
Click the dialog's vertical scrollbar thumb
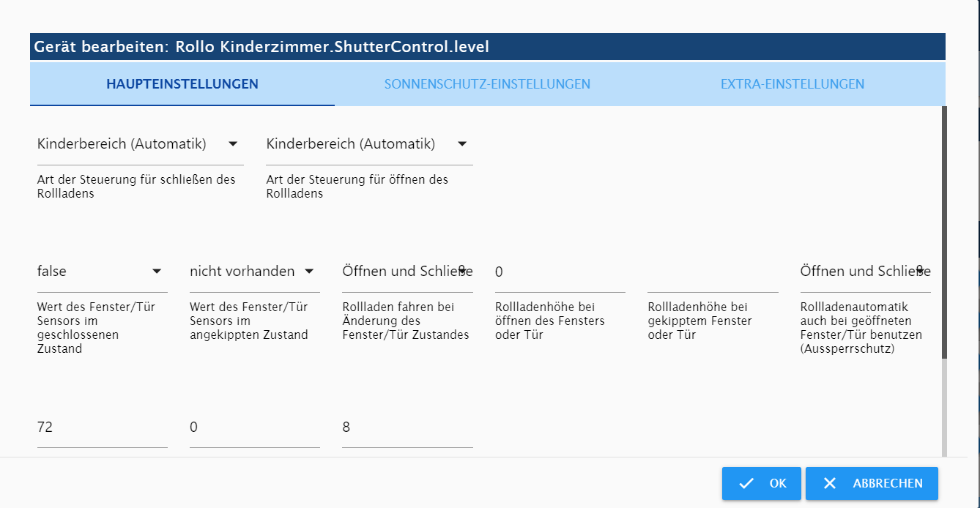944,232
